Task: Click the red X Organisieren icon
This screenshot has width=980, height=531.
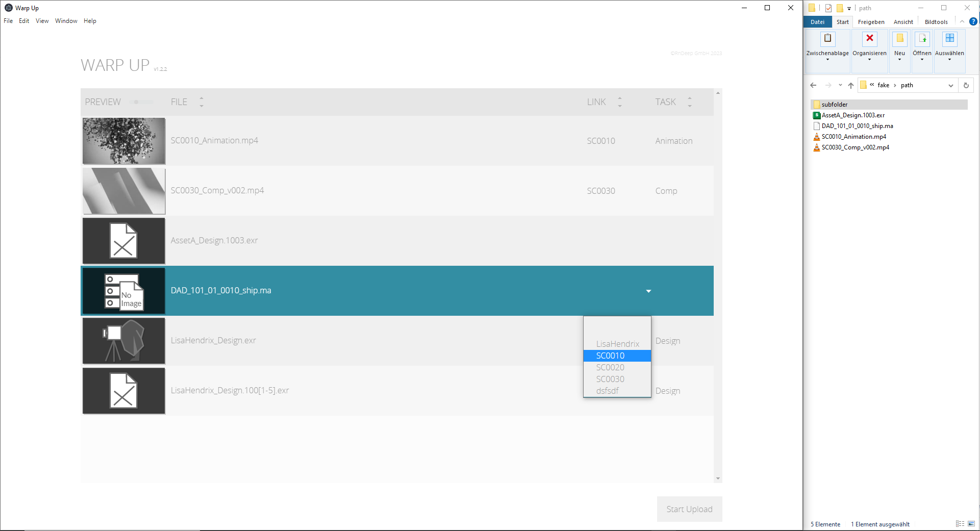Action: [869, 39]
